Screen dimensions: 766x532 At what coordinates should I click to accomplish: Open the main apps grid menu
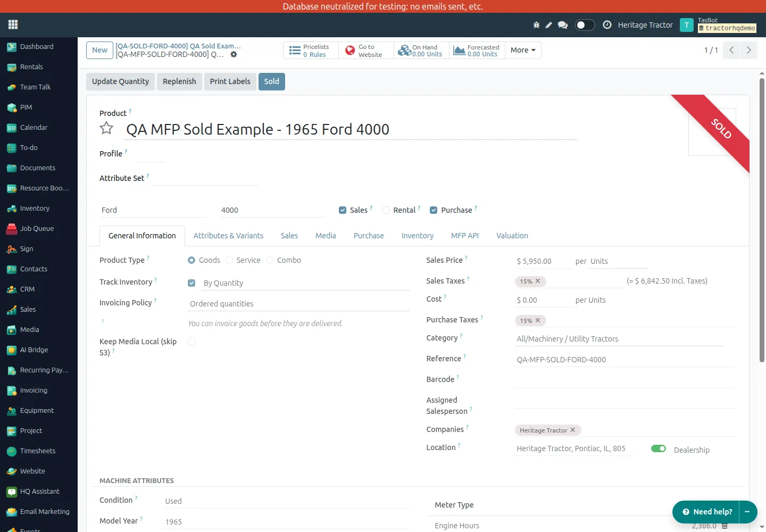[13, 24]
